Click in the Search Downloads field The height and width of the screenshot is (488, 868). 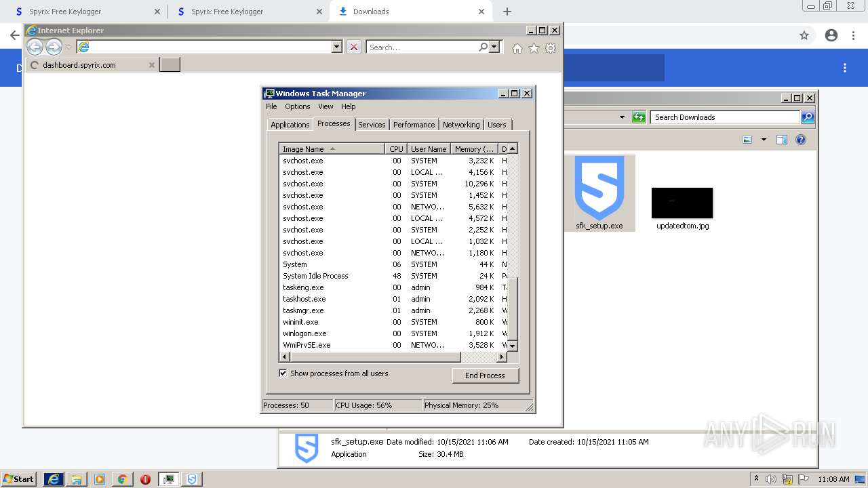(725, 117)
